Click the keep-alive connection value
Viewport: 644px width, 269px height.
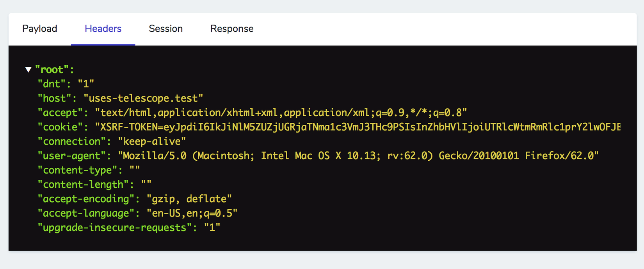pos(152,141)
